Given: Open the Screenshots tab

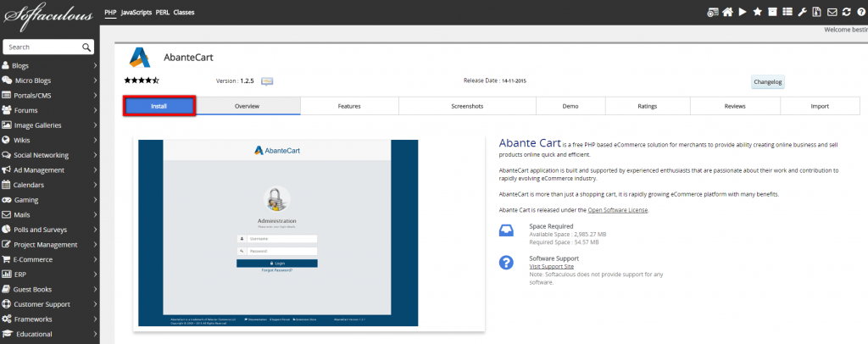Looking at the screenshot, I should click(467, 106).
